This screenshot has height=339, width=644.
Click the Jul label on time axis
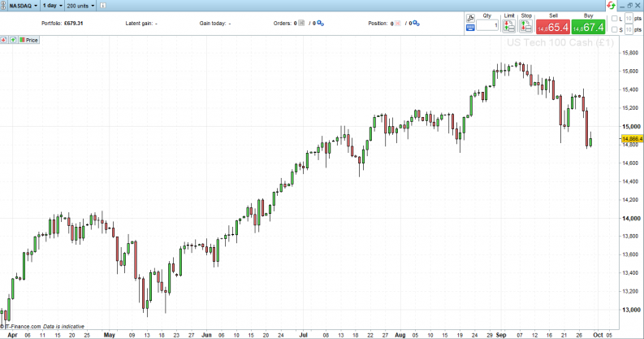tap(303, 335)
